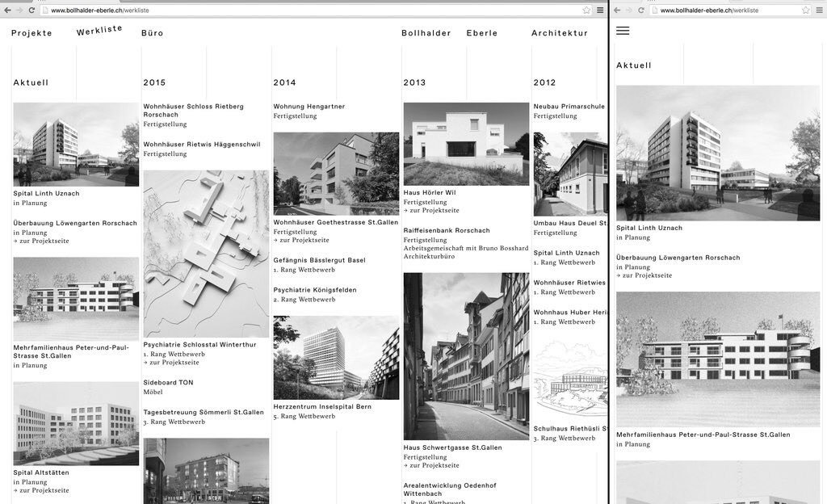Select 'Tagesbetreuung Sömmerli St.Gallen' entry

204,412
